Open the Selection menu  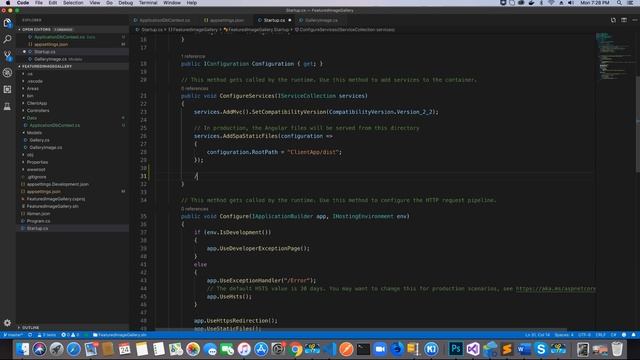pyautogui.click(x=73, y=3)
